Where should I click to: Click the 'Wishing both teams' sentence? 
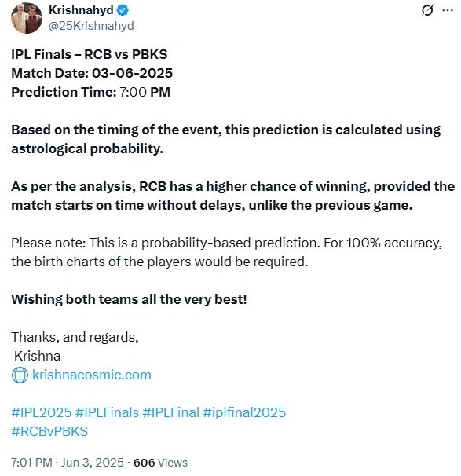tap(129, 299)
